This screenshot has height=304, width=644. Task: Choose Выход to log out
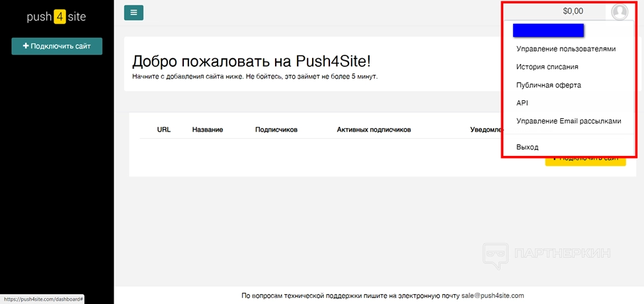(528, 147)
